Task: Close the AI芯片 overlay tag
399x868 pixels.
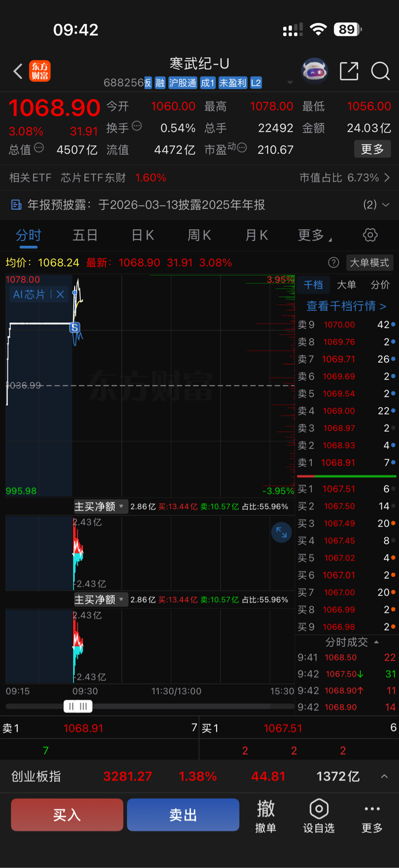Action: (60, 294)
